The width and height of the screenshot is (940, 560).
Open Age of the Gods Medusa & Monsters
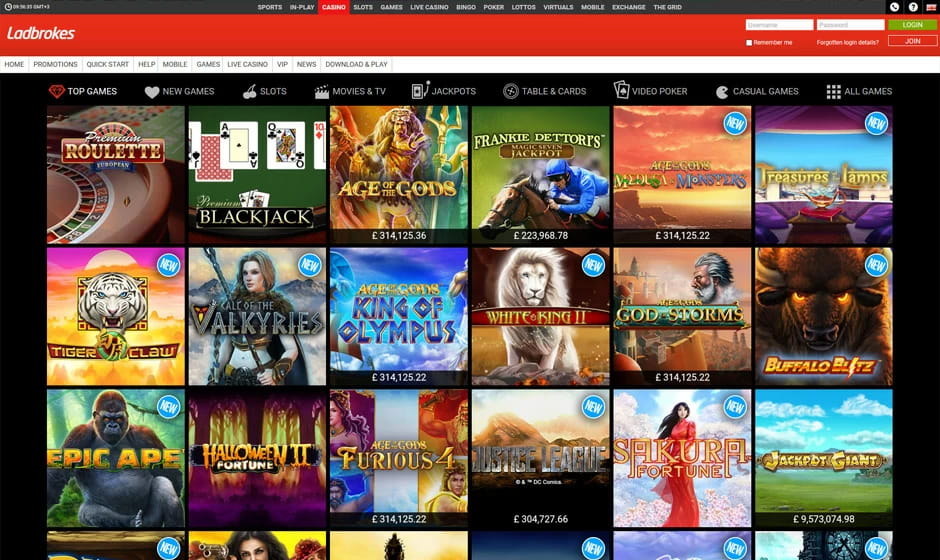tap(682, 174)
